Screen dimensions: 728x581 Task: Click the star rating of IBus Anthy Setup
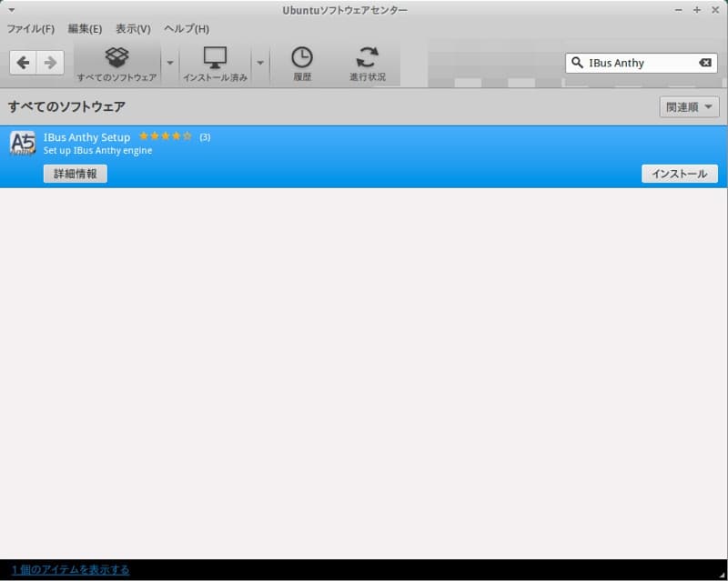(166, 136)
